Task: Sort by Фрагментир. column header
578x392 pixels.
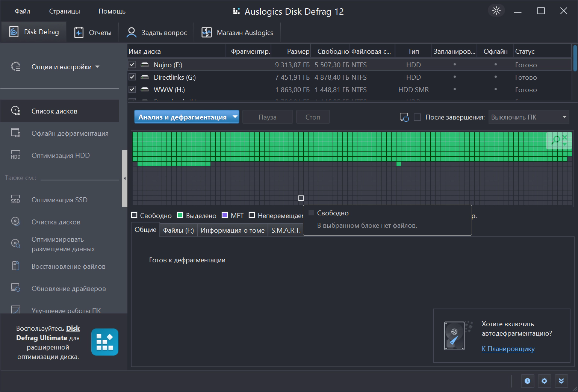Action: point(248,51)
